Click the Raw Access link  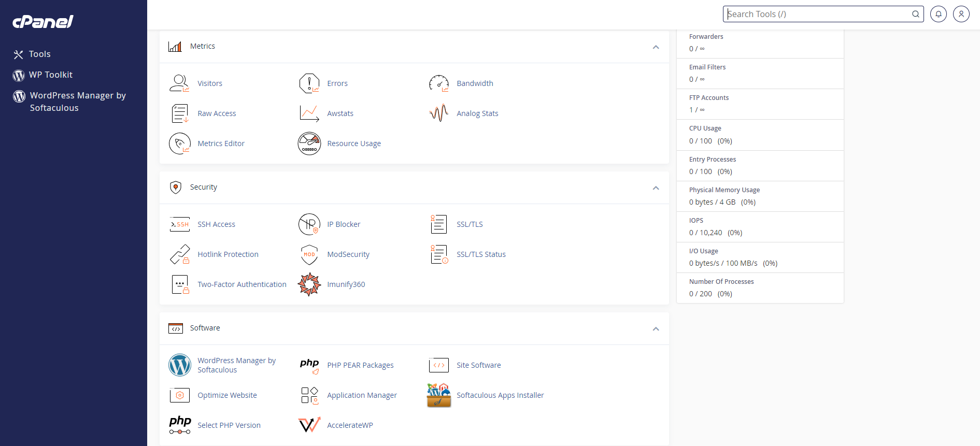pos(217,113)
